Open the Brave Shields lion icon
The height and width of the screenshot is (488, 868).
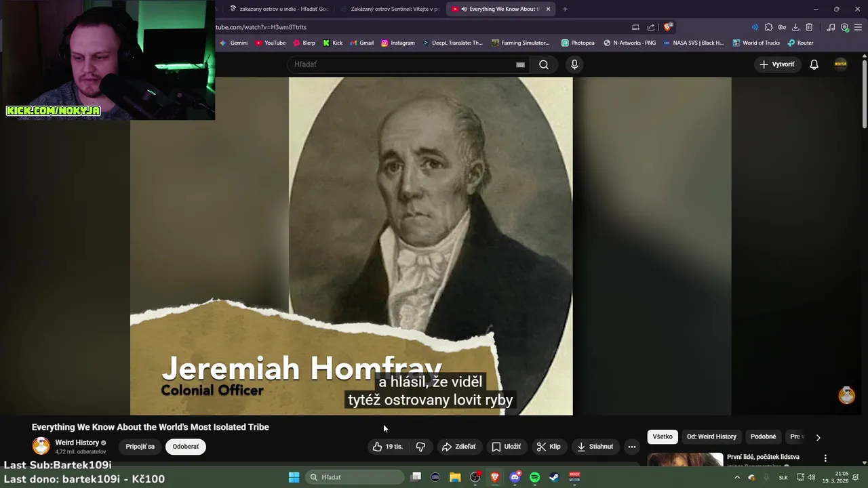click(x=668, y=27)
